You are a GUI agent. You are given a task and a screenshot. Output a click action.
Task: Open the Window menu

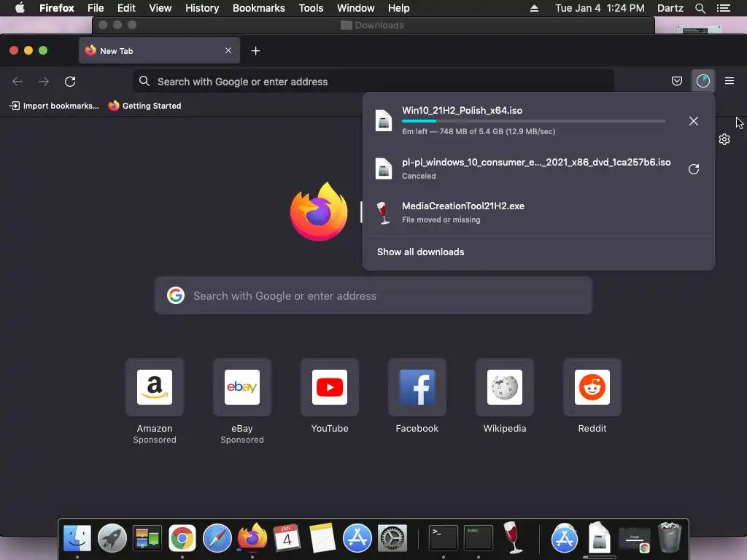[x=356, y=8]
